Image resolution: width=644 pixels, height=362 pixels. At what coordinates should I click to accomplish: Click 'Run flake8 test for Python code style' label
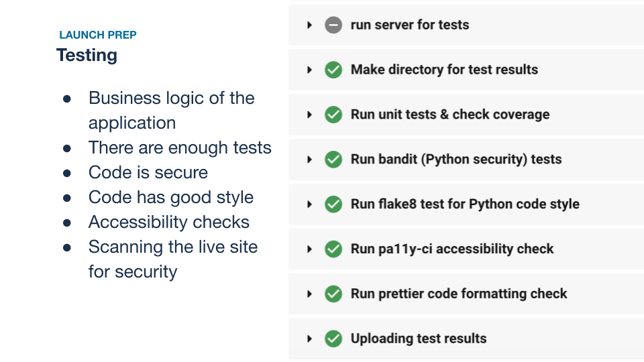click(x=466, y=204)
